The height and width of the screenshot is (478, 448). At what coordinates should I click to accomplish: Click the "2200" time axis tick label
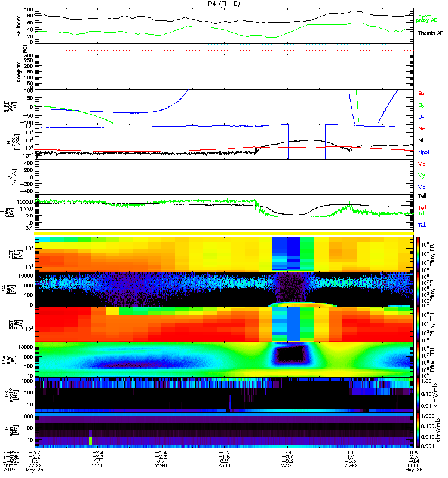(x=35, y=466)
